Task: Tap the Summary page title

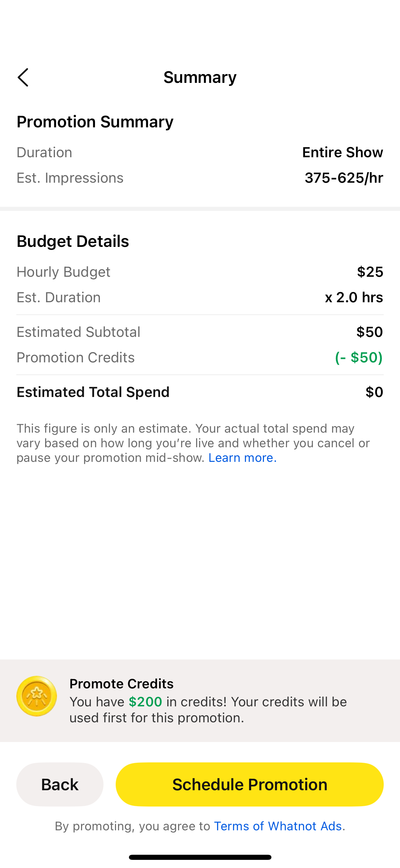Action: point(200,77)
